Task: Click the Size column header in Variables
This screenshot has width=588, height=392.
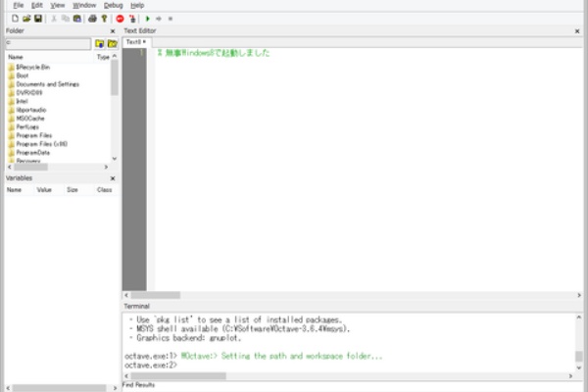Action: pos(72,189)
